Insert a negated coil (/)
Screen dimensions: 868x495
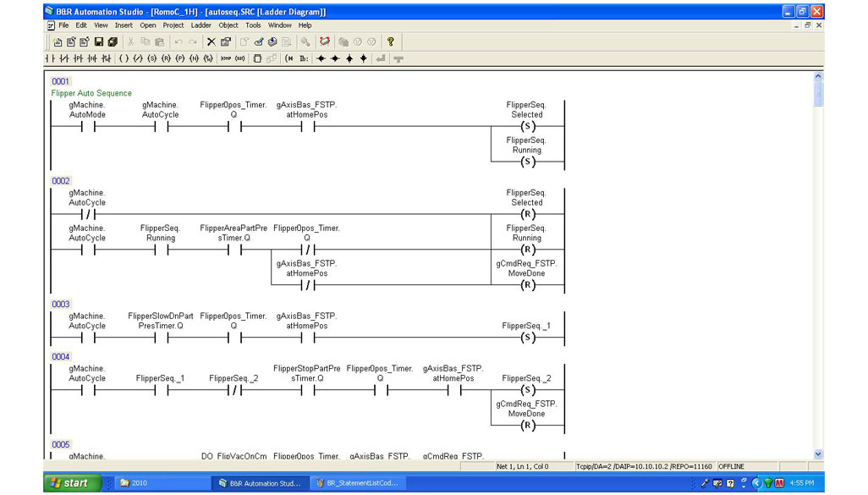(x=138, y=58)
